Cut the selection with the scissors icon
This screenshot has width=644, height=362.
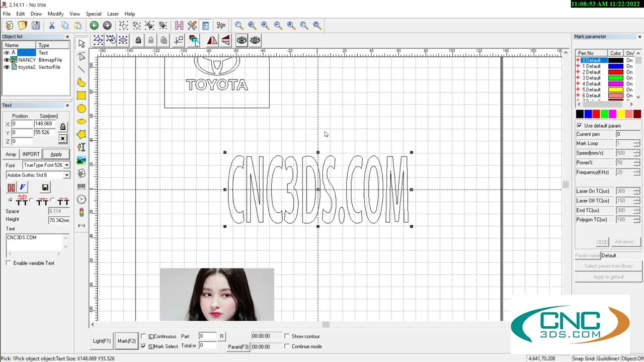click(x=51, y=25)
